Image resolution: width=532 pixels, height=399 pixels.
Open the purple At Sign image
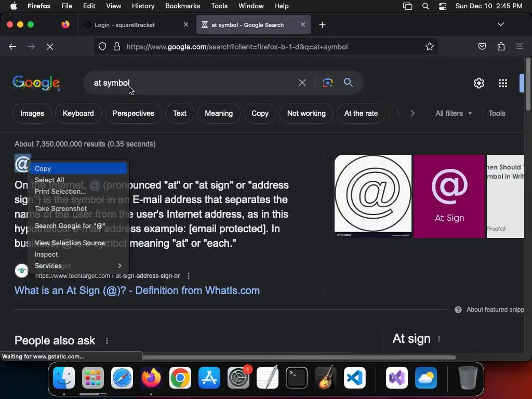[449, 196]
